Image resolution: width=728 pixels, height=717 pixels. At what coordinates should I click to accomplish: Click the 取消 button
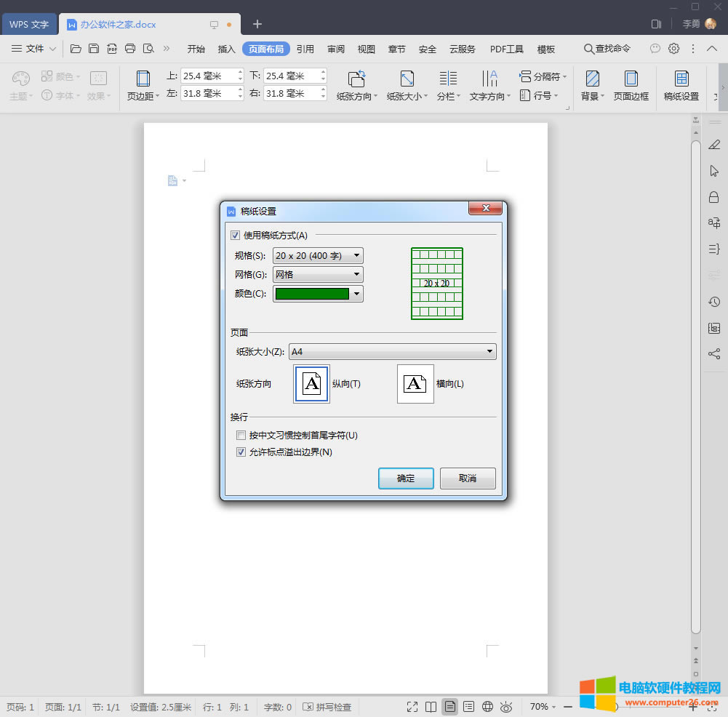tap(468, 478)
